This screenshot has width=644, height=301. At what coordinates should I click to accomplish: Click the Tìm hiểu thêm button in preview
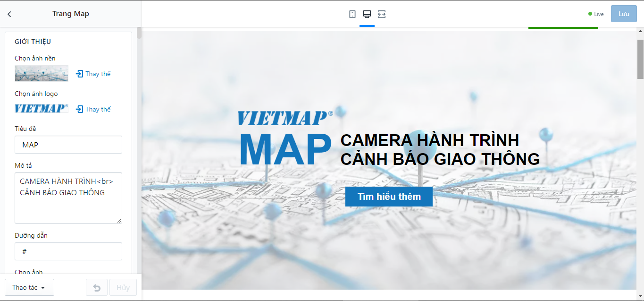point(389,197)
